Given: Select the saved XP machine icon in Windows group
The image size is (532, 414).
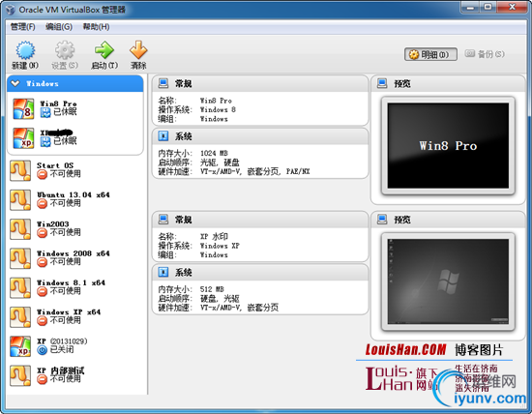Looking at the screenshot, I should pyautogui.click(x=23, y=138).
